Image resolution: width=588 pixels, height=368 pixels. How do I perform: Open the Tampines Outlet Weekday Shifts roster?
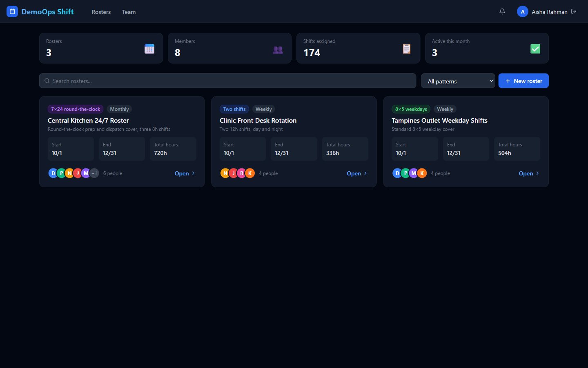529,173
